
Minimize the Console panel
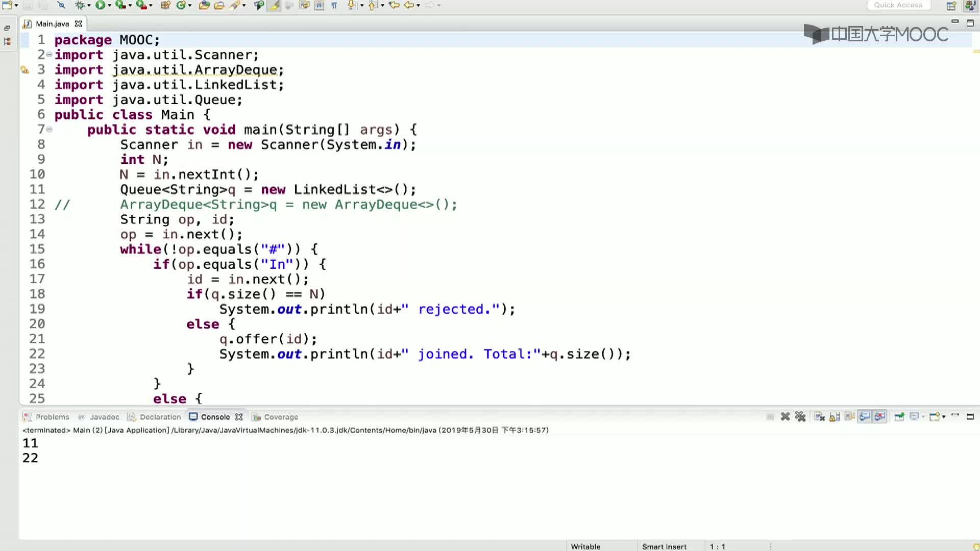tap(955, 415)
